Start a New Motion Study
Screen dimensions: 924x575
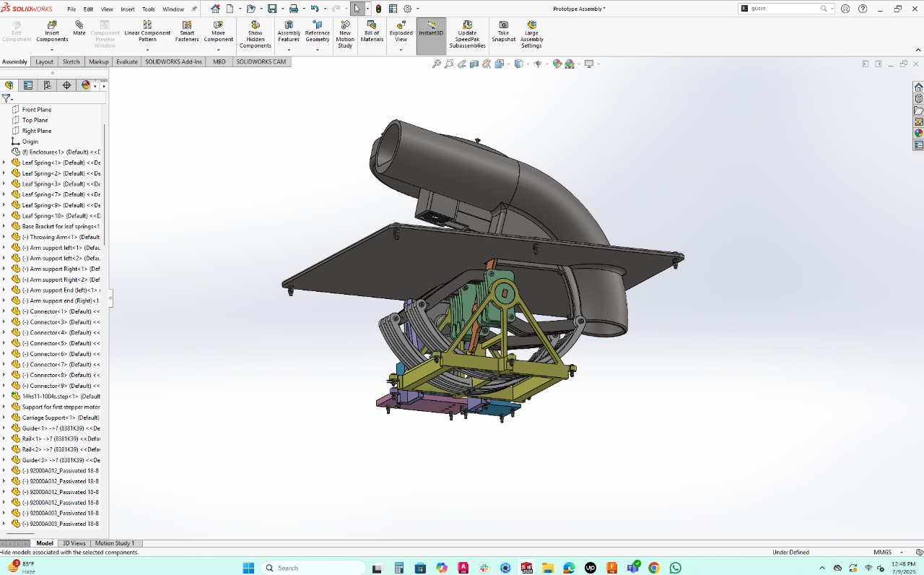[345, 35]
